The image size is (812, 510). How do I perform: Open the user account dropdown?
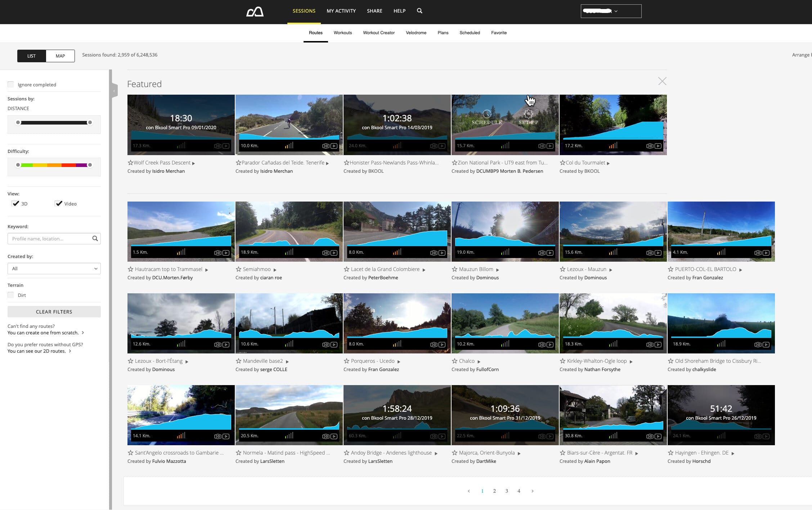coord(611,11)
